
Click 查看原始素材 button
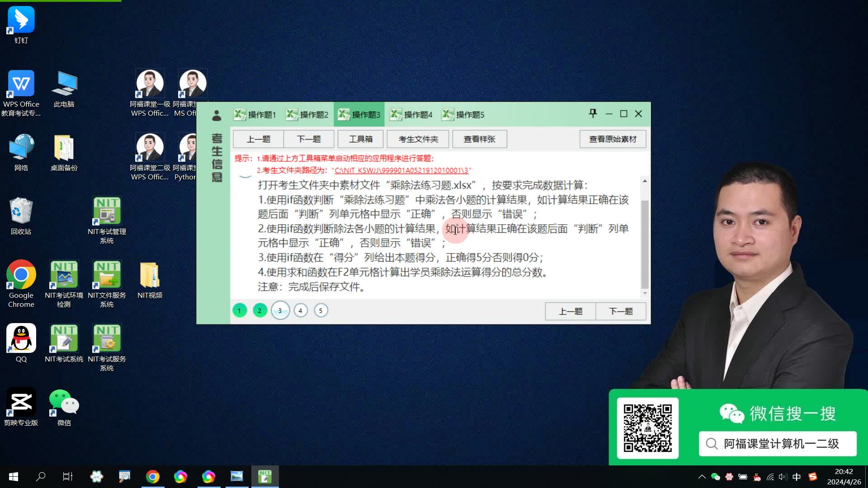coord(613,139)
